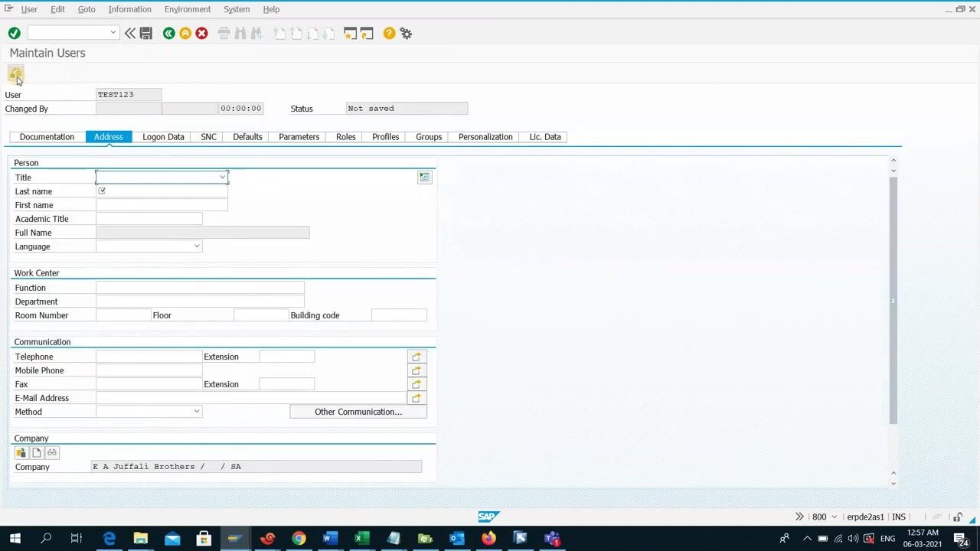Click the green Enter checkmark icon
The height and width of the screenshot is (551, 980).
[x=14, y=33]
